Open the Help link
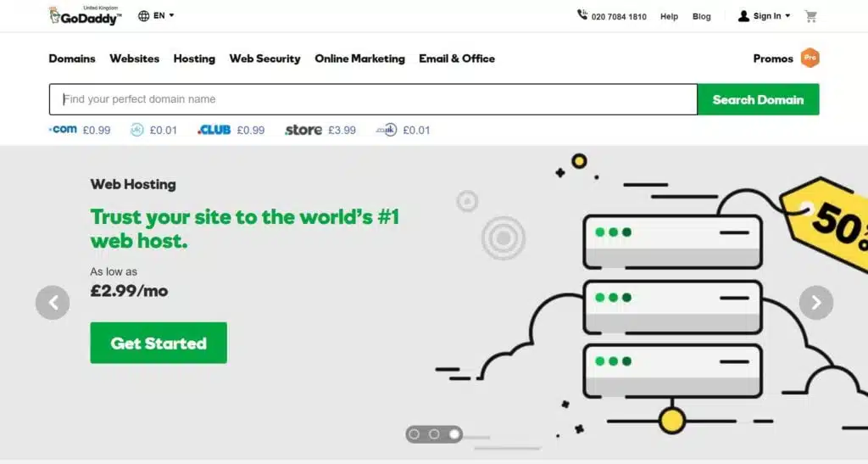Screen dimensions: 868x464 pyautogui.click(x=670, y=17)
